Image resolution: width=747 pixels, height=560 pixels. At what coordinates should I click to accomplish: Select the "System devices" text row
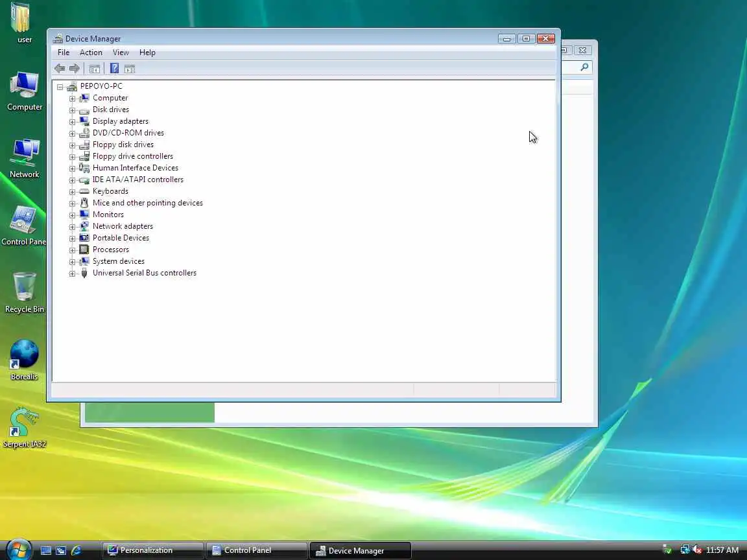coord(119,261)
